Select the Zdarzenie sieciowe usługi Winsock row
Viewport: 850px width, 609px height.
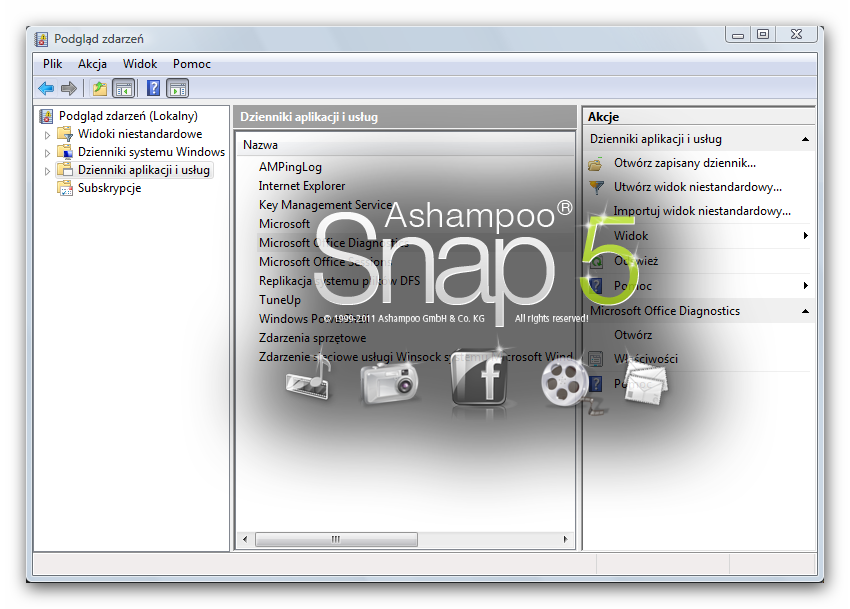pos(415,357)
